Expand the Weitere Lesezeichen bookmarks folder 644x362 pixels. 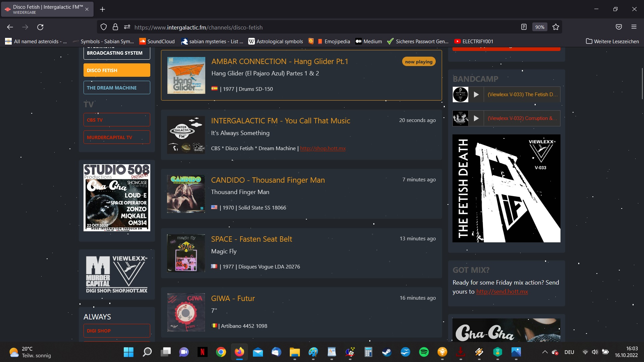[x=612, y=41]
